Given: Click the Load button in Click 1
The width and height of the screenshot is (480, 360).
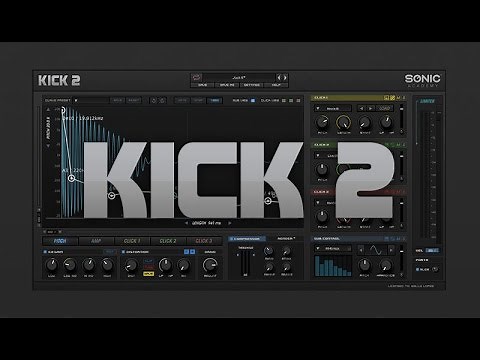Looking at the screenshot, I should click(x=385, y=108).
